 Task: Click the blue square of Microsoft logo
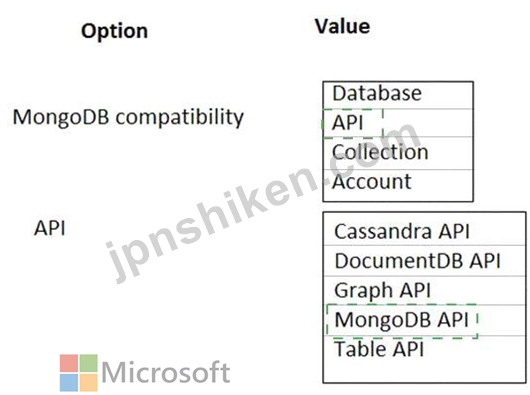coord(69,382)
